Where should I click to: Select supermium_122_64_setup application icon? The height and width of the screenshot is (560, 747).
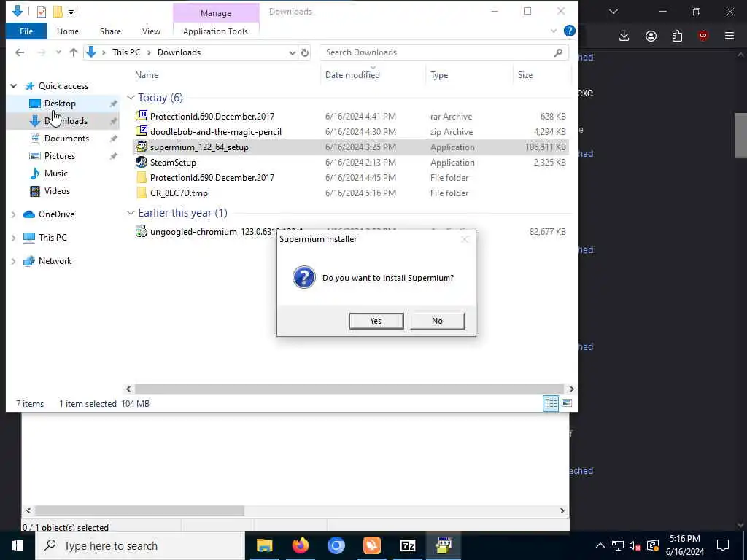[142, 147]
